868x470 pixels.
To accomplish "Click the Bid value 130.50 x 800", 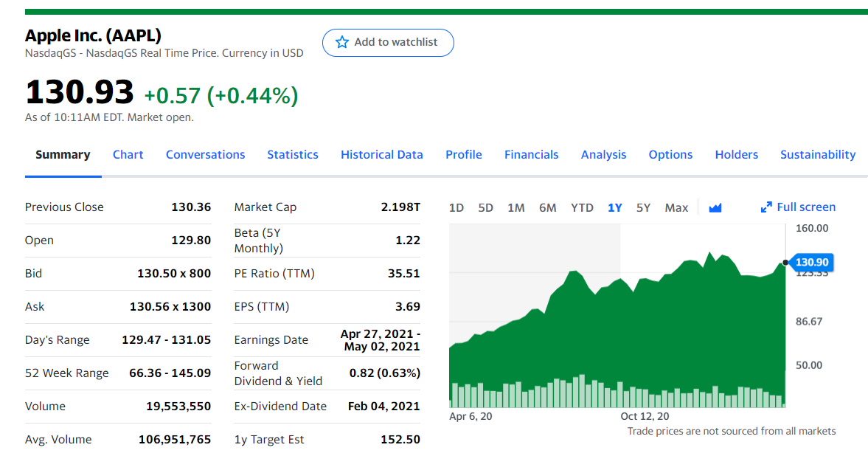I will pos(174,274).
